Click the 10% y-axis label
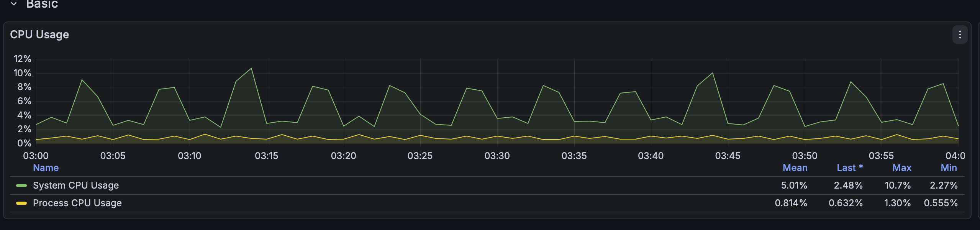This screenshot has height=230, width=980. pyautogui.click(x=22, y=73)
